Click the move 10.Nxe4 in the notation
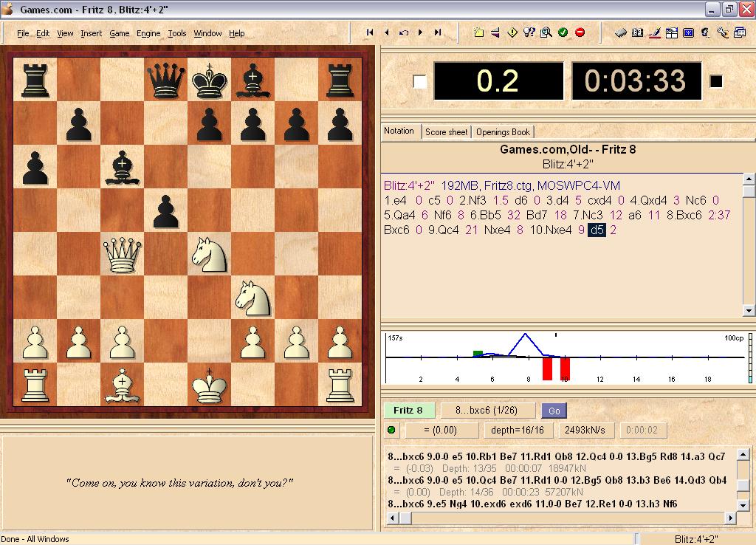This screenshot has height=545, width=756. (551, 230)
